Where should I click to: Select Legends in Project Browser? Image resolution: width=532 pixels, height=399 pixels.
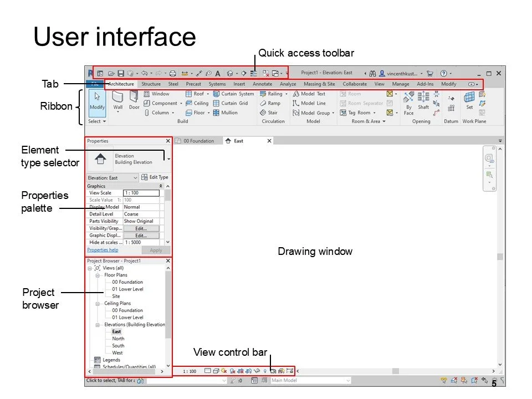[x=111, y=360]
